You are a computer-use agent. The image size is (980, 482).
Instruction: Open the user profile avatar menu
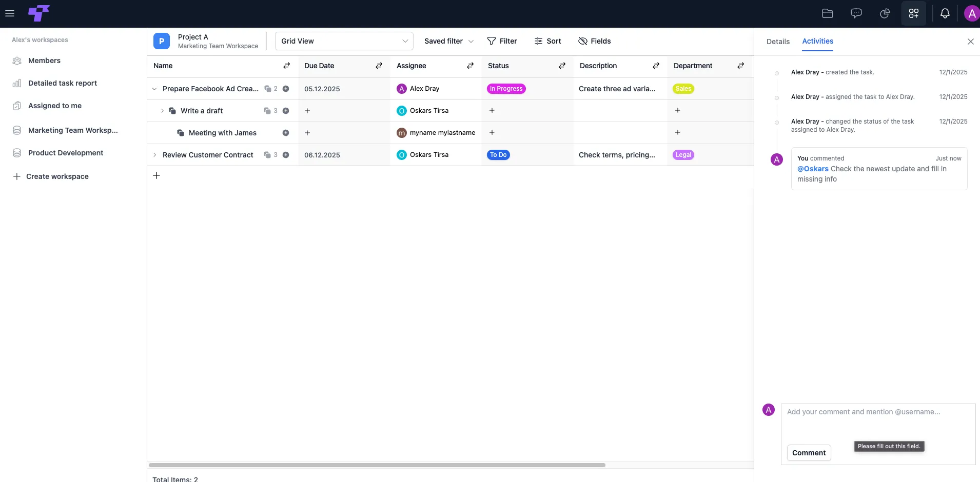971,13
